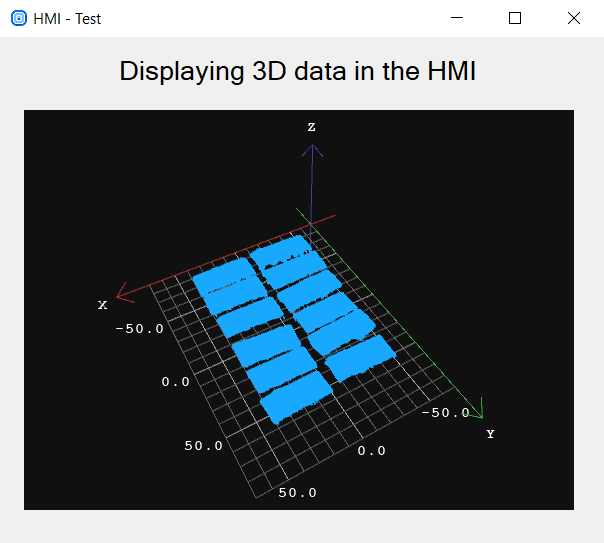Maximize the HMI - Test window

[515, 18]
